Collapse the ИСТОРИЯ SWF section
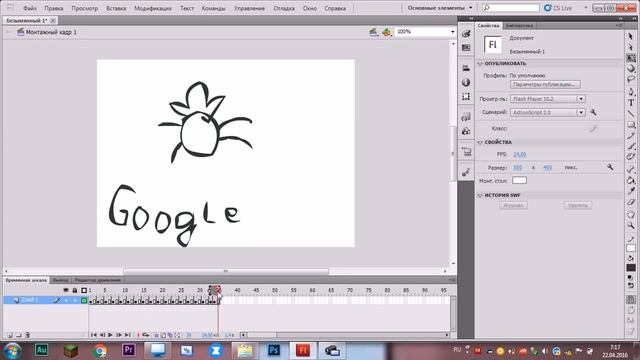The image size is (640, 360). 480,196
